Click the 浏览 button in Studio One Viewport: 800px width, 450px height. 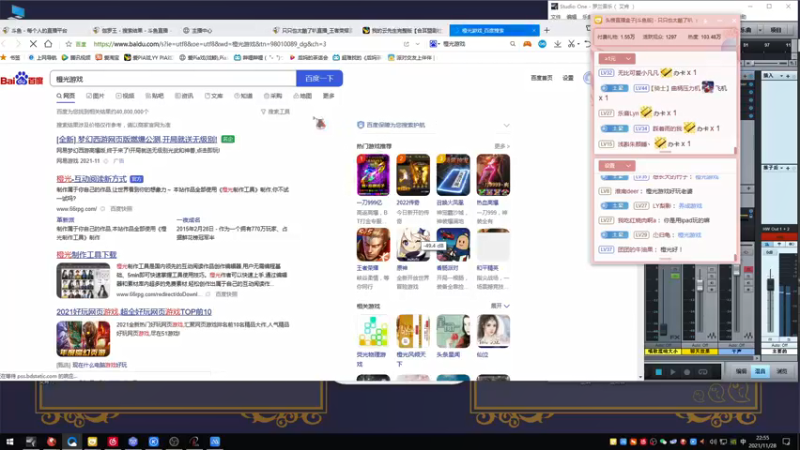click(782, 371)
